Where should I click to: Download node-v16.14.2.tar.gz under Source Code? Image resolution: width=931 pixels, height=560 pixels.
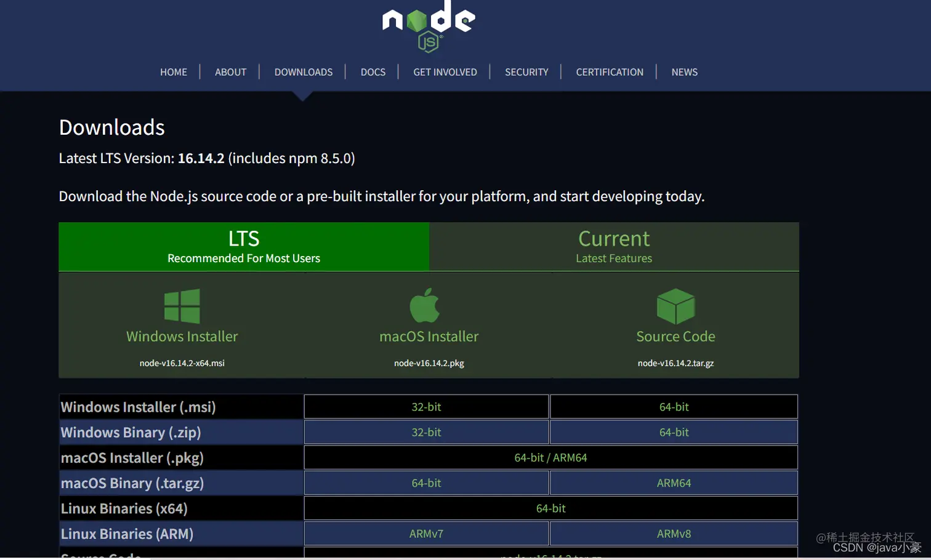pyautogui.click(x=675, y=363)
